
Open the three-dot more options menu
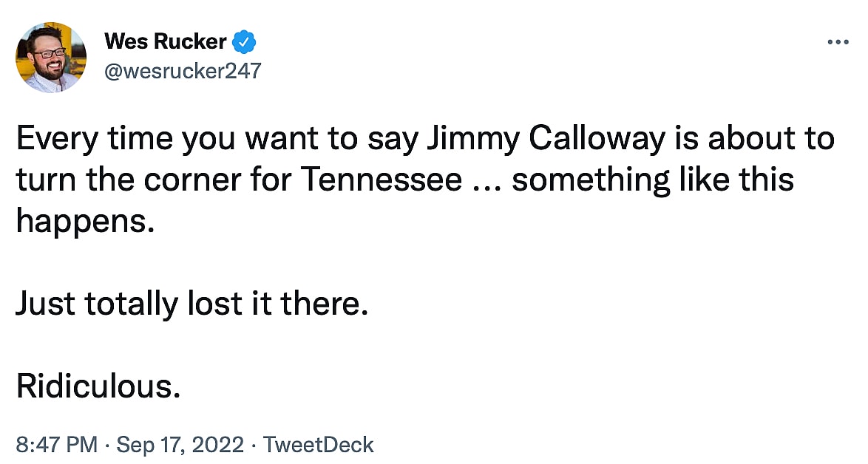838,42
